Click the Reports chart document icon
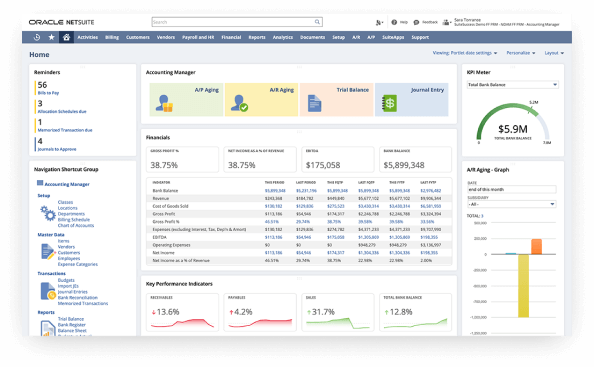The image size is (594, 367). (x=48, y=328)
